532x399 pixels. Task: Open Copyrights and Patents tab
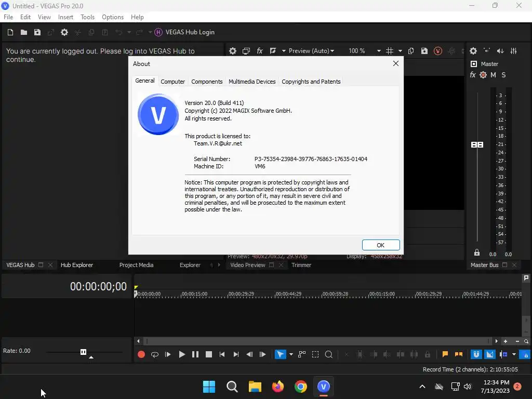(x=311, y=82)
